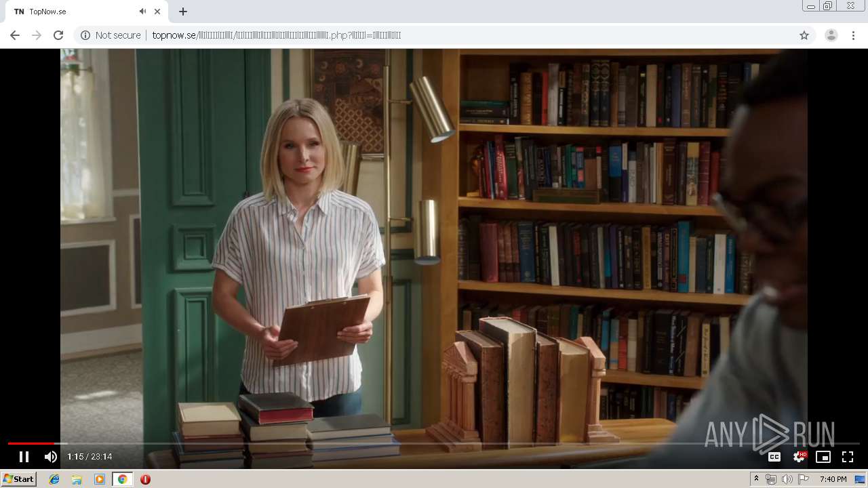Open the red Opera taskbar icon
Image resolution: width=868 pixels, height=488 pixels.
click(x=145, y=479)
